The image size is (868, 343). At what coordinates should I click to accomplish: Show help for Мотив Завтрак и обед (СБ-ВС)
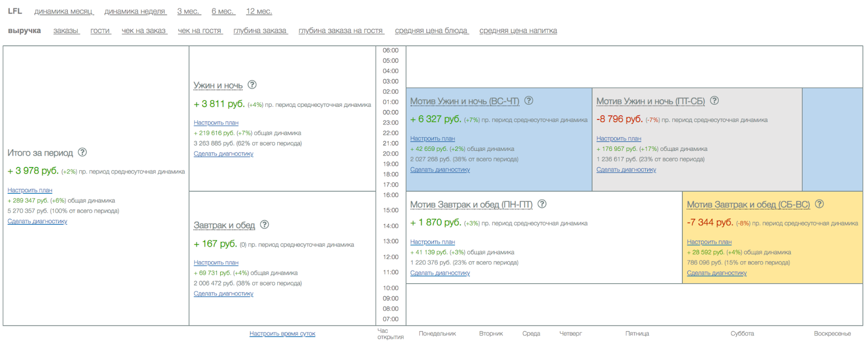click(819, 204)
